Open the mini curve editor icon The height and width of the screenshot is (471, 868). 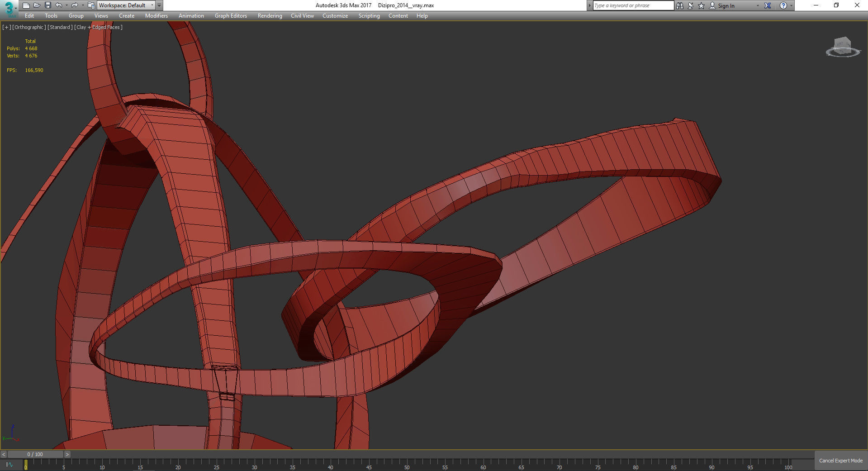point(9,464)
